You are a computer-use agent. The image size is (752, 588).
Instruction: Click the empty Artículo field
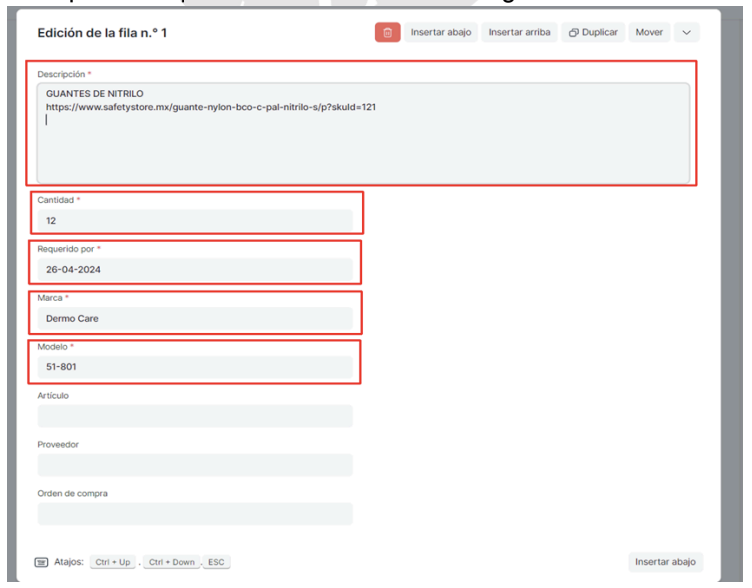[195, 416]
